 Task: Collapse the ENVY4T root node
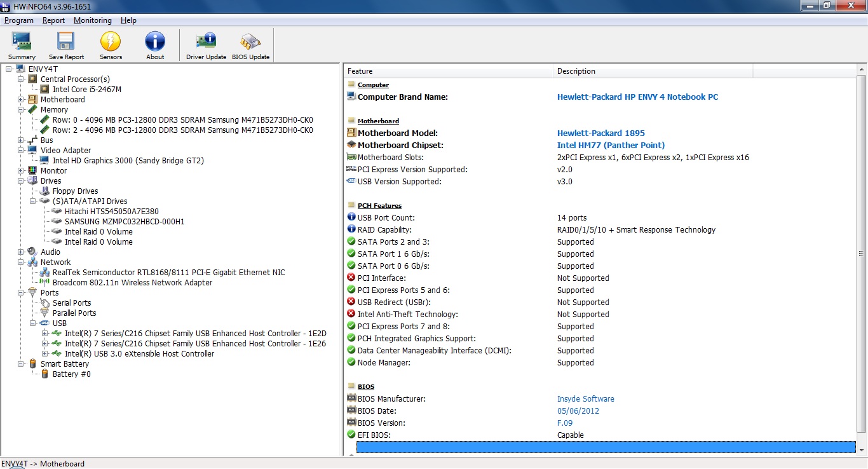(8, 69)
